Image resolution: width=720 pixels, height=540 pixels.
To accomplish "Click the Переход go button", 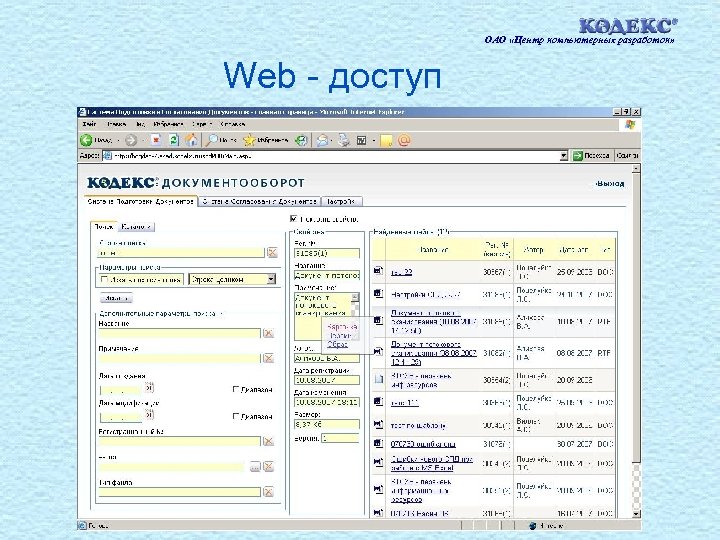I will point(591,156).
